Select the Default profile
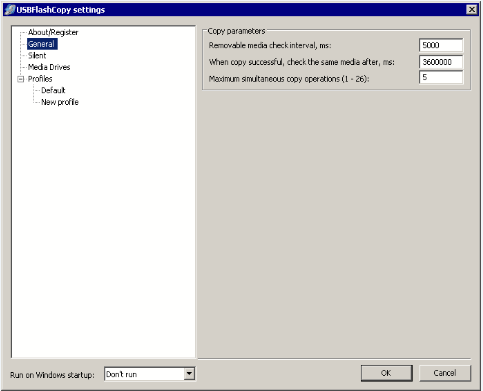The height and width of the screenshot is (391, 483). (x=53, y=90)
